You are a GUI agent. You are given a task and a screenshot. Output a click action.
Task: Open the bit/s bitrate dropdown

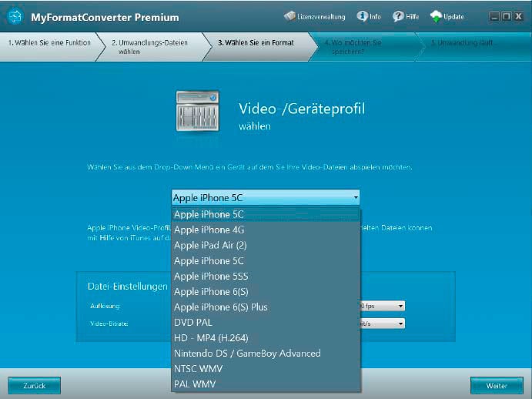383,324
